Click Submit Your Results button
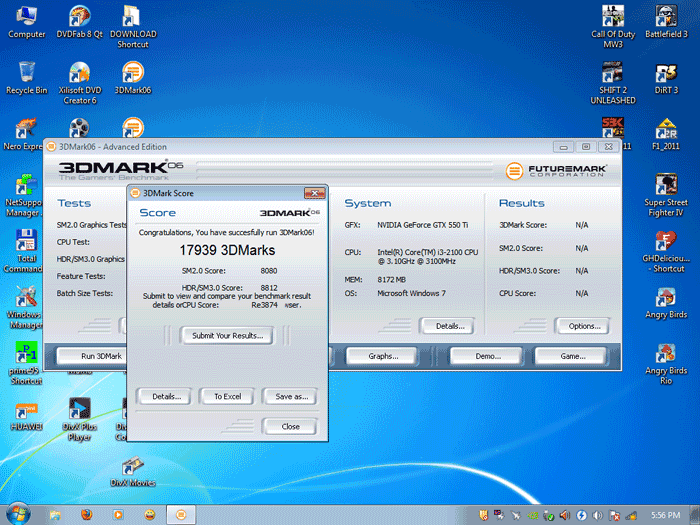 (x=227, y=336)
